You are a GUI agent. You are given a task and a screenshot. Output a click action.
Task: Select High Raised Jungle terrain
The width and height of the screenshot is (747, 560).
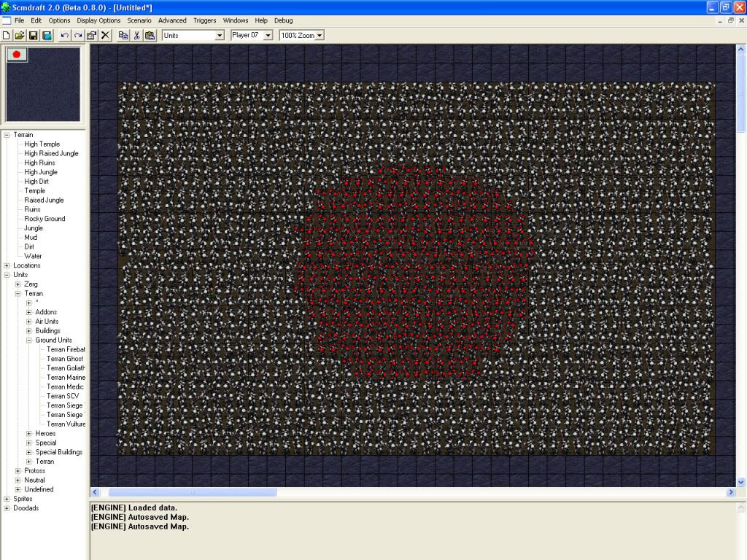[x=52, y=153]
